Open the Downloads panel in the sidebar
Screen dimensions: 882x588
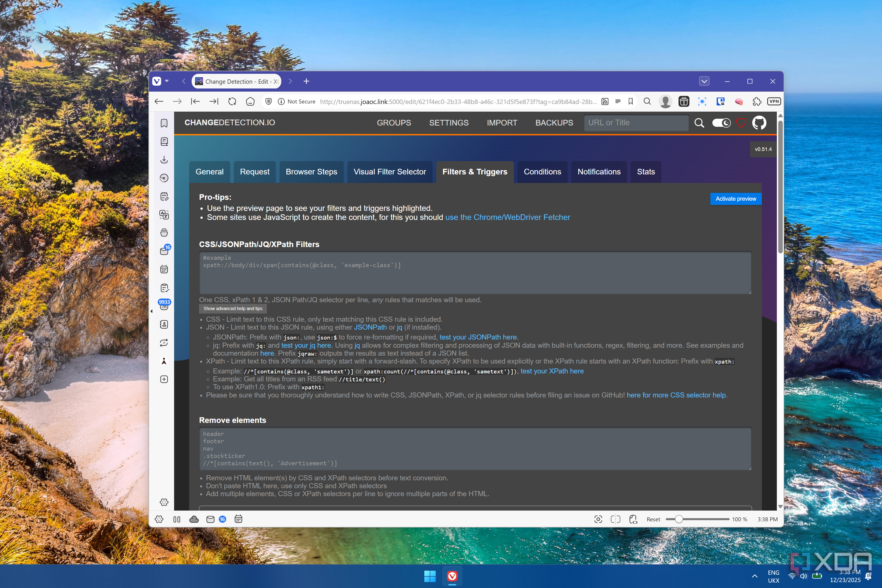[x=164, y=160]
